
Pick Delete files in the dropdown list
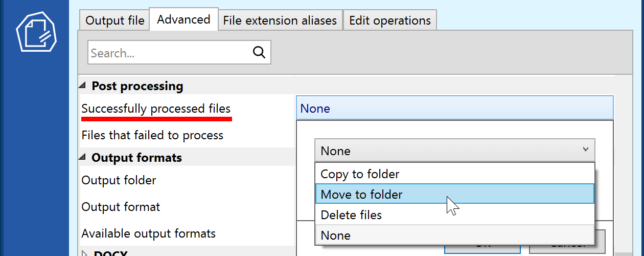click(351, 215)
